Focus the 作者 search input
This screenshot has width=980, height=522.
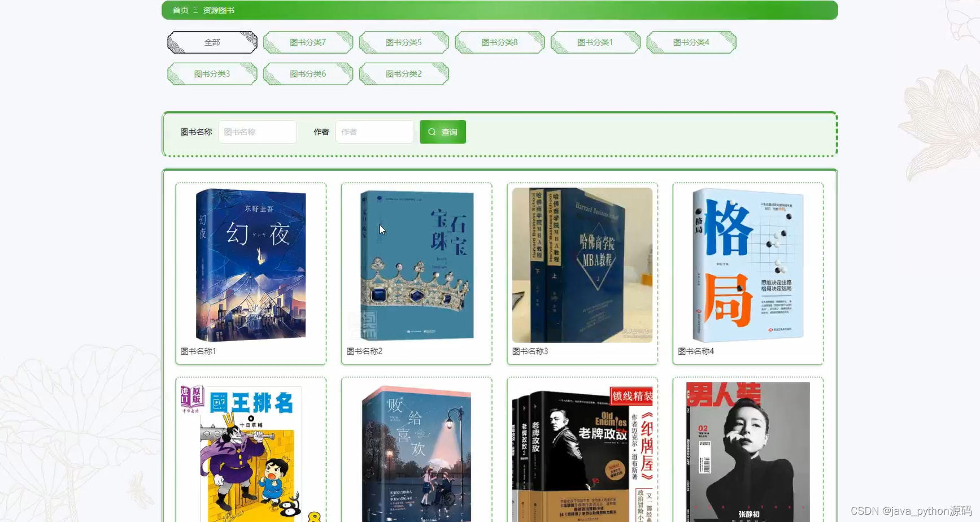tap(374, 132)
